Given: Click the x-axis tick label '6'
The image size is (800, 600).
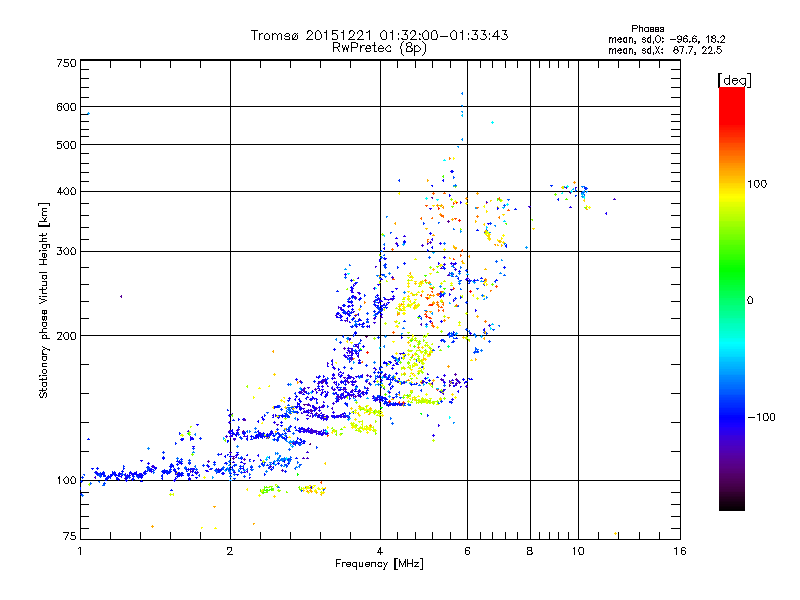Looking at the screenshot, I should [x=467, y=551].
